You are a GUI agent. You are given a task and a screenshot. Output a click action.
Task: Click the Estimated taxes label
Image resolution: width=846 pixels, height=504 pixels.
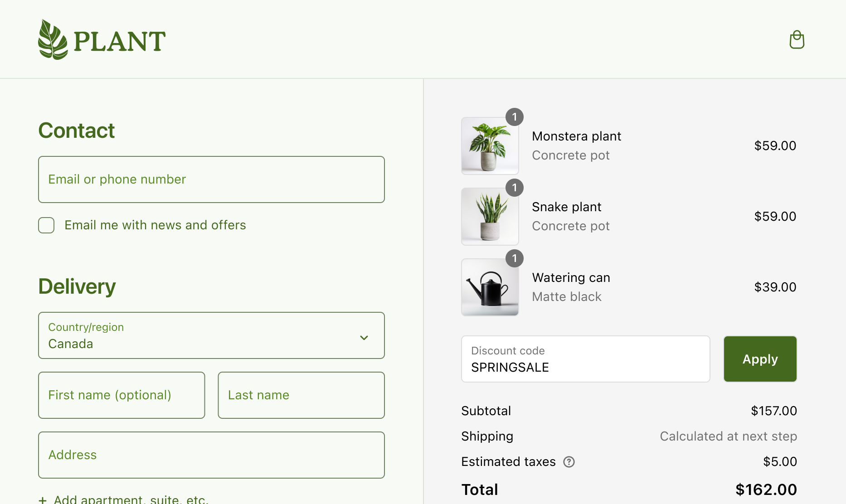point(508,462)
